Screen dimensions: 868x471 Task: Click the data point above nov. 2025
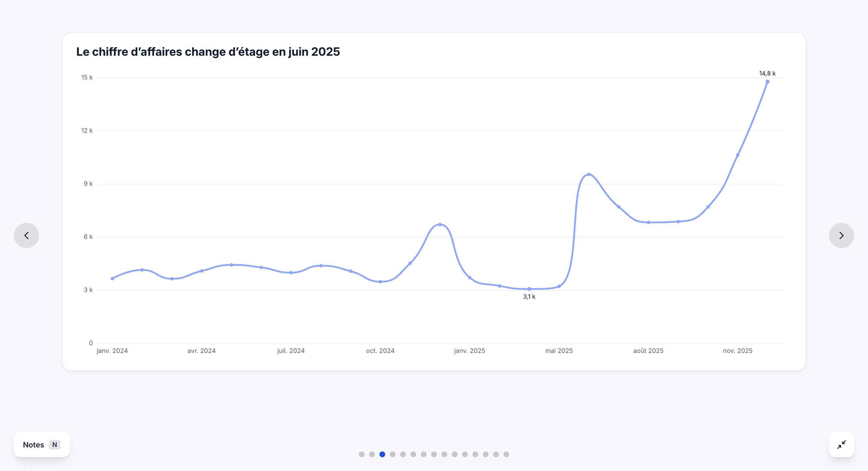[x=737, y=155]
